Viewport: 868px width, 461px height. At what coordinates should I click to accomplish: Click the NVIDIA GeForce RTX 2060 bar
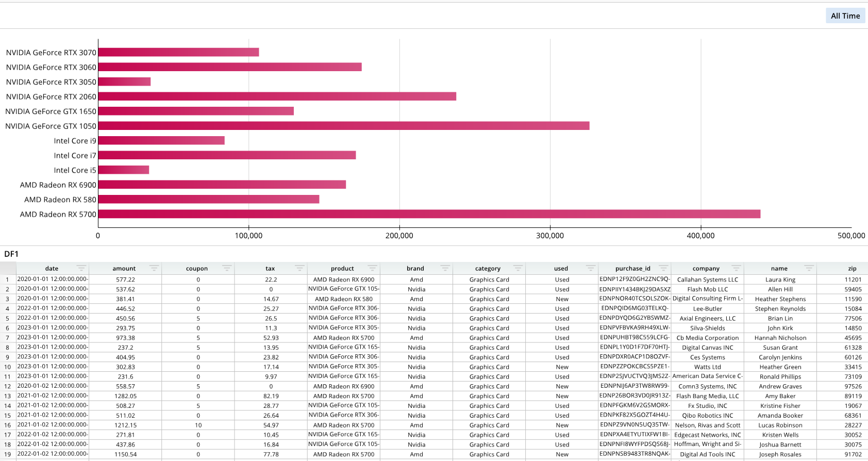277,96
